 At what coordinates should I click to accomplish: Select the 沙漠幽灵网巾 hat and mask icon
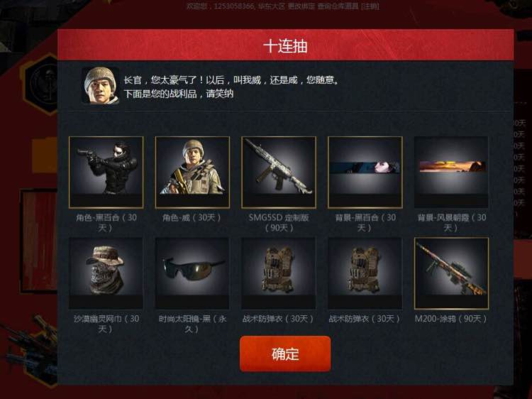106,273
